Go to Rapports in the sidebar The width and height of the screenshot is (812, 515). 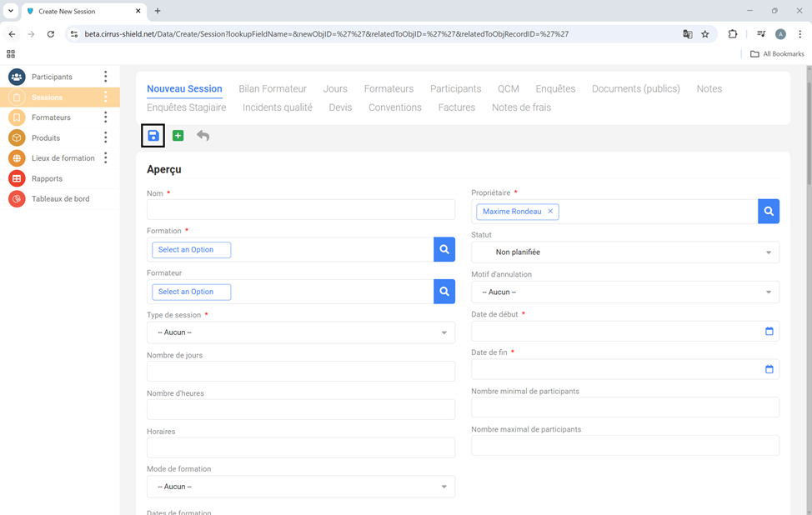[47, 178]
